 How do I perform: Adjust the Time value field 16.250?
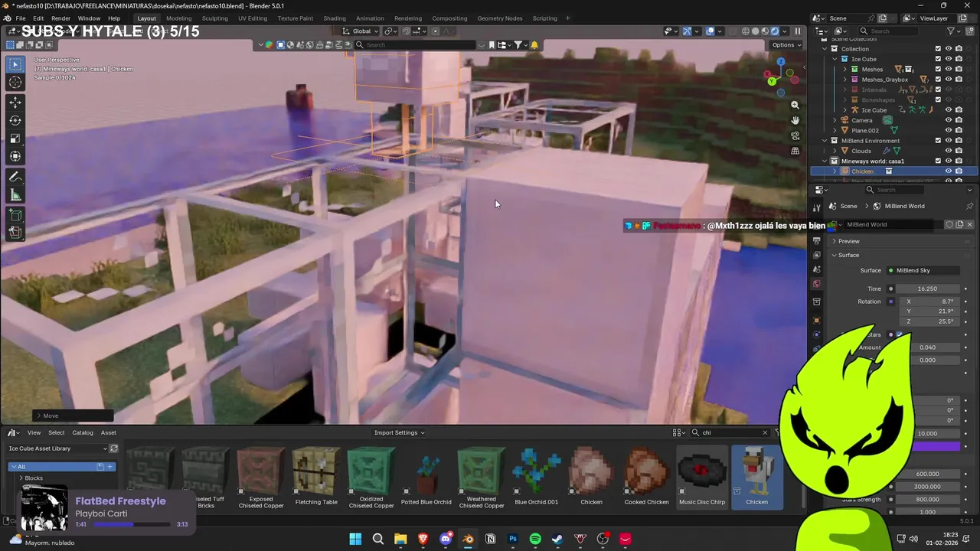point(927,289)
